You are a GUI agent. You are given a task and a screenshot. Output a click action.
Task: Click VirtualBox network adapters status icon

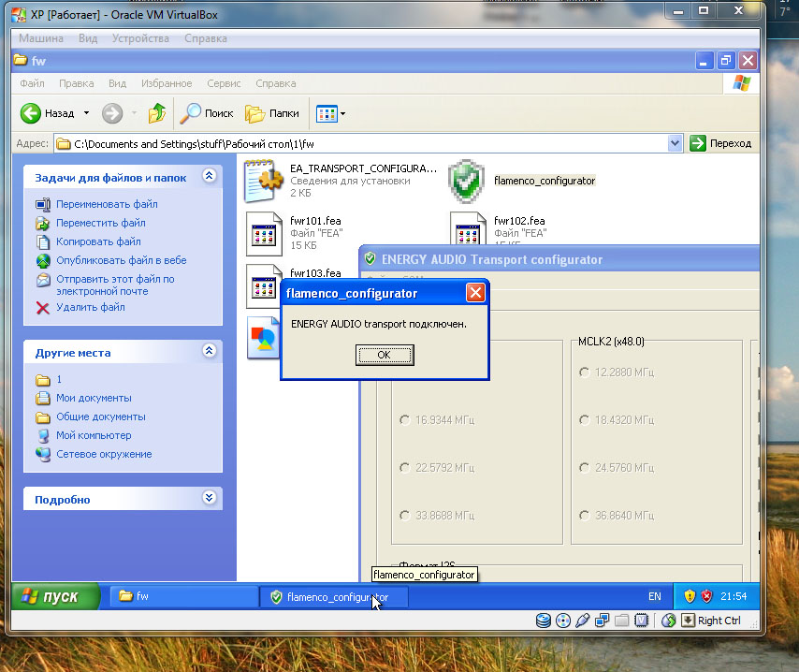602,621
